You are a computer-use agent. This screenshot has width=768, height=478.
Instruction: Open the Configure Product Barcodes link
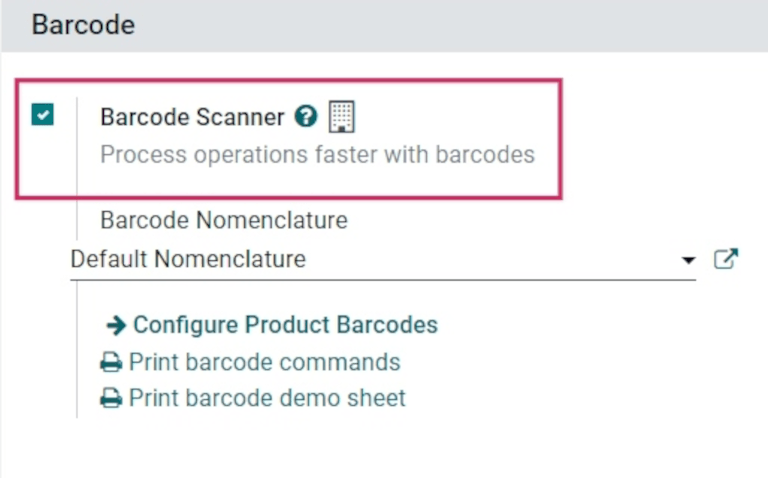pos(285,325)
